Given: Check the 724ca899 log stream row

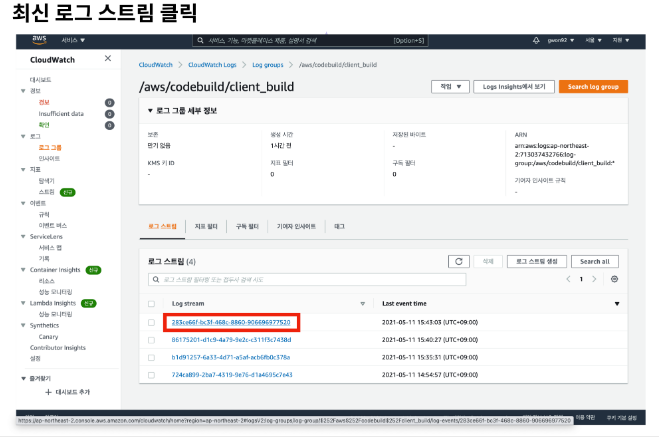Looking at the screenshot, I should coord(151,375).
